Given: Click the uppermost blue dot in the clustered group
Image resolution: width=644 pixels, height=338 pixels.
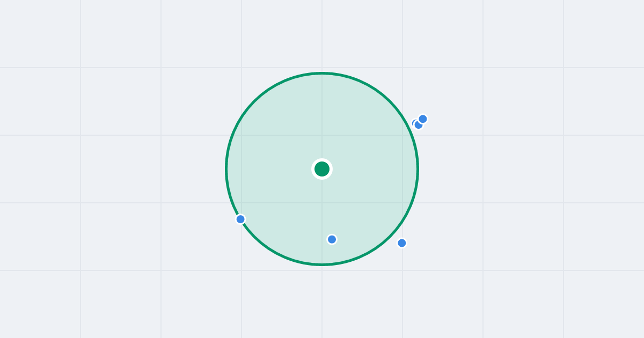Looking at the screenshot, I should pos(423,119).
